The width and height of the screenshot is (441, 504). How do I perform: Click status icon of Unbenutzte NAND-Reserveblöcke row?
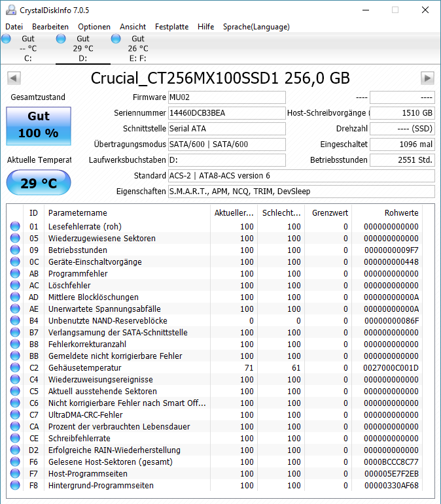[15, 320]
